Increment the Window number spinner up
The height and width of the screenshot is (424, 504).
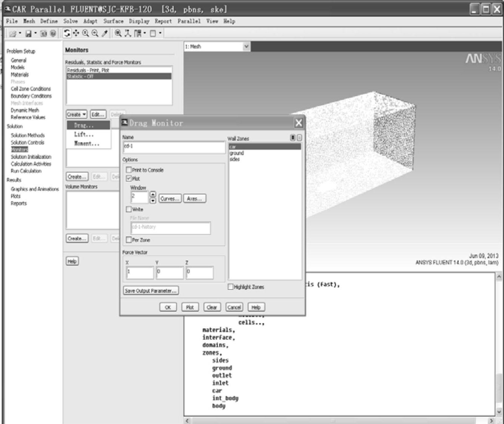[153, 194]
